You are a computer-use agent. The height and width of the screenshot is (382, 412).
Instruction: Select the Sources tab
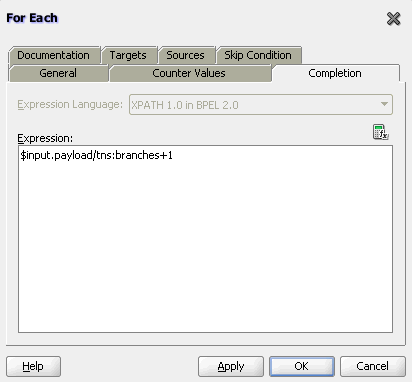click(185, 55)
